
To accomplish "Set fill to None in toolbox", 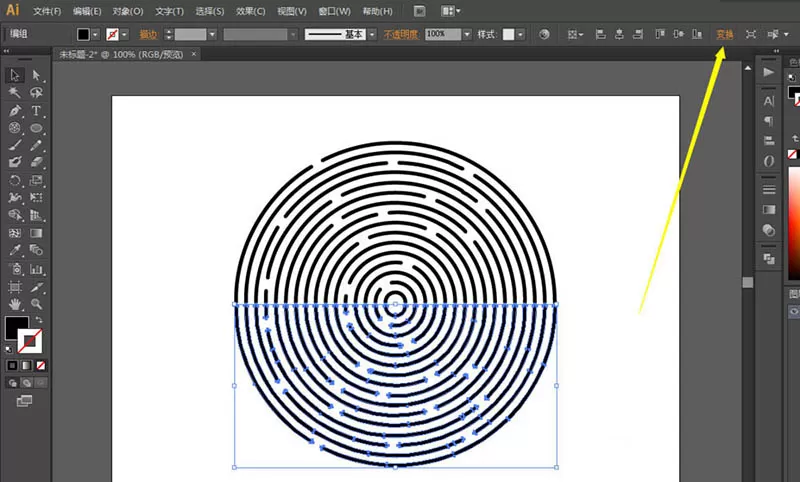I will coord(41,365).
